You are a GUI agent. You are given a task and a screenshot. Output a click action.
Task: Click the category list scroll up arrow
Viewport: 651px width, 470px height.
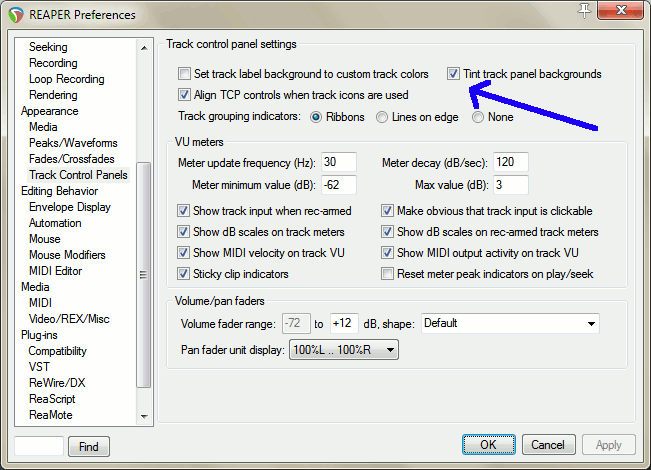(x=144, y=48)
